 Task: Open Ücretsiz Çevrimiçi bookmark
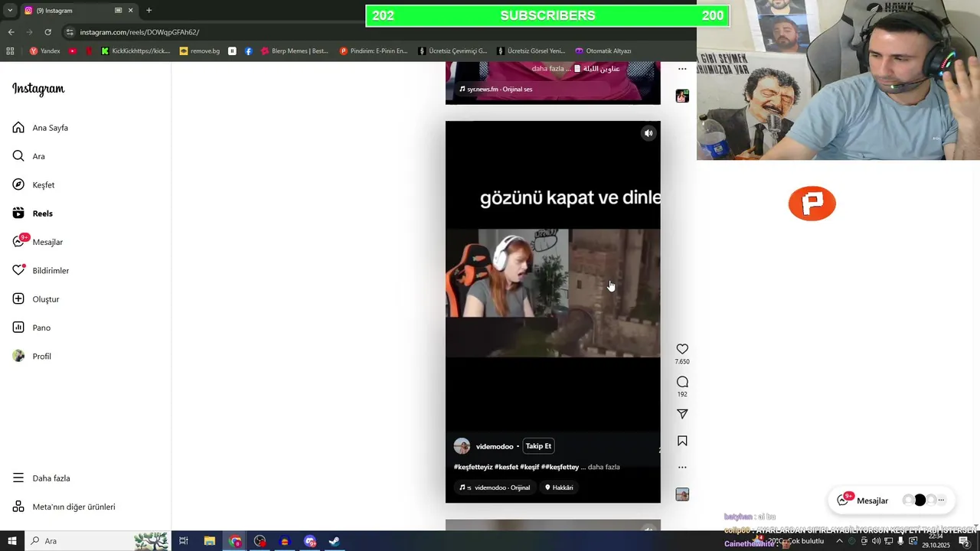pyautogui.click(x=452, y=51)
